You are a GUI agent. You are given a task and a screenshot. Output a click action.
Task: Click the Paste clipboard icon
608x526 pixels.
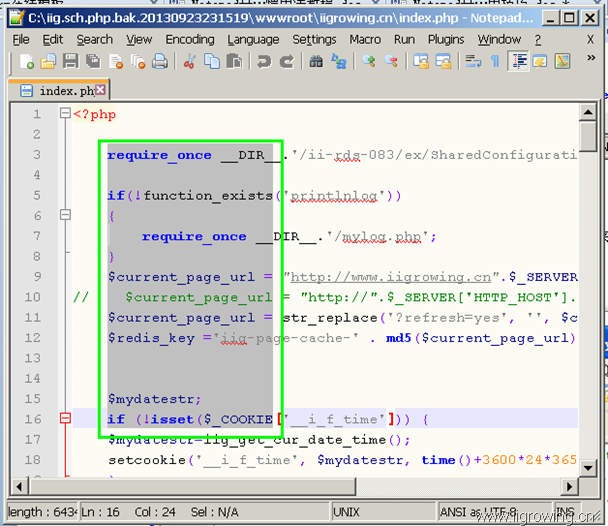[x=234, y=62]
